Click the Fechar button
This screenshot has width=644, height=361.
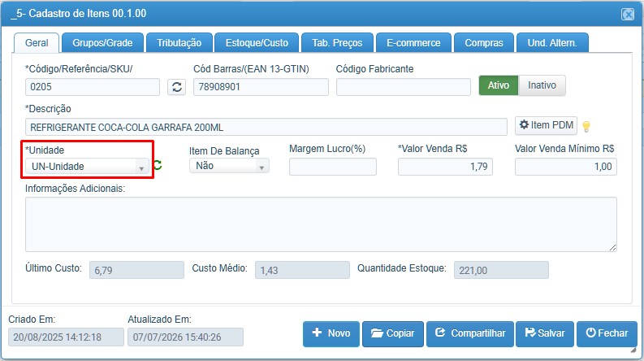(607, 333)
